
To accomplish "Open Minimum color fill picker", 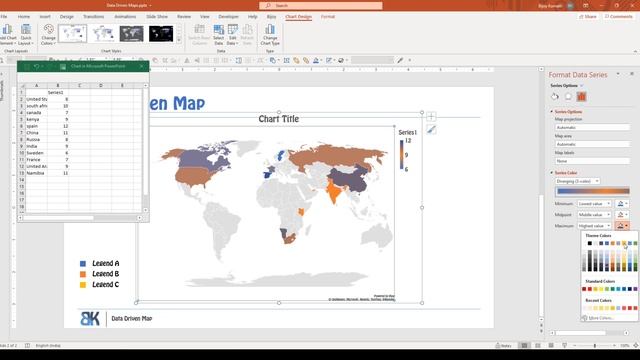I will tap(622, 204).
